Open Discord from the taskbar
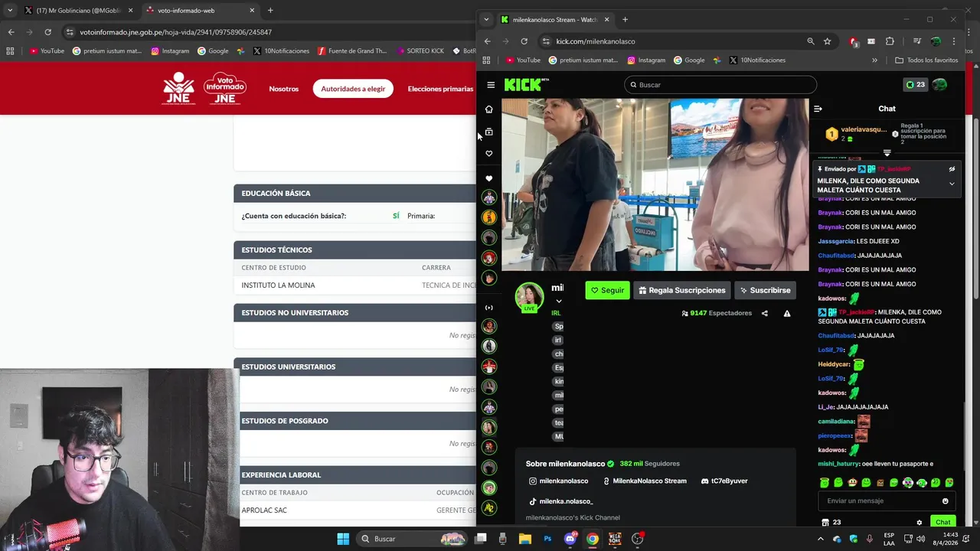The height and width of the screenshot is (551, 980). [x=570, y=539]
